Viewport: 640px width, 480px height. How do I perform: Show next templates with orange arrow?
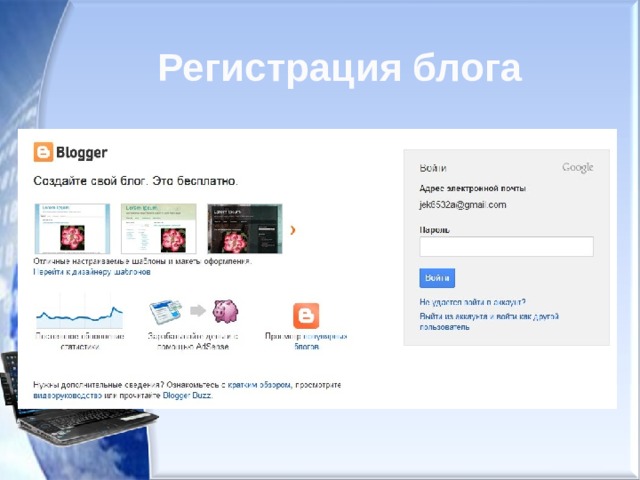293,230
